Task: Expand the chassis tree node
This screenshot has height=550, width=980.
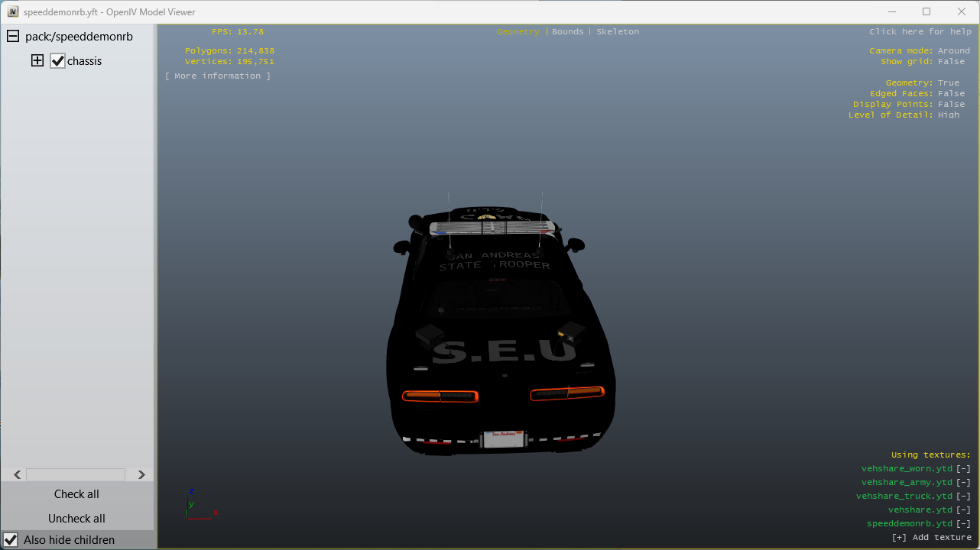Action: [x=37, y=61]
